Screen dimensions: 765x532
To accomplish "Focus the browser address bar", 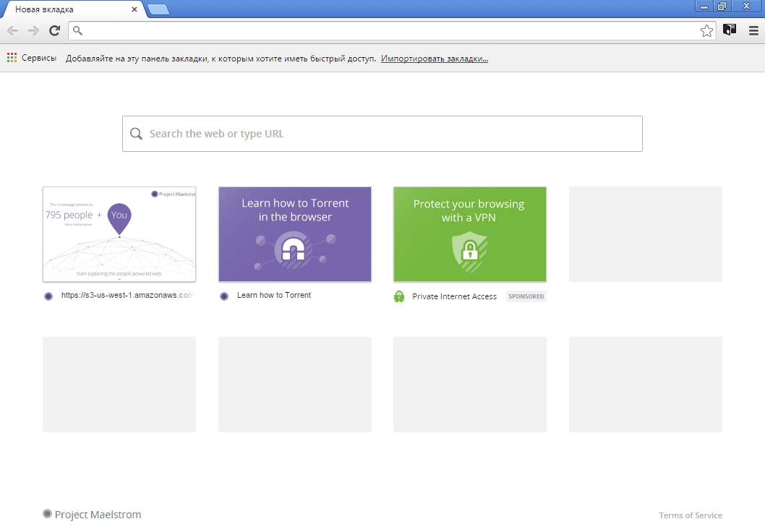I will [x=390, y=31].
